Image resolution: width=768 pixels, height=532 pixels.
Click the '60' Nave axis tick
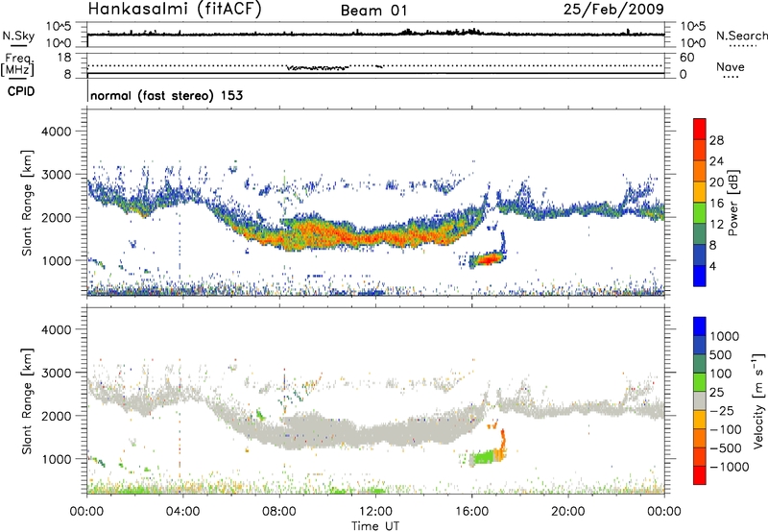pyautogui.click(x=686, y=58)
